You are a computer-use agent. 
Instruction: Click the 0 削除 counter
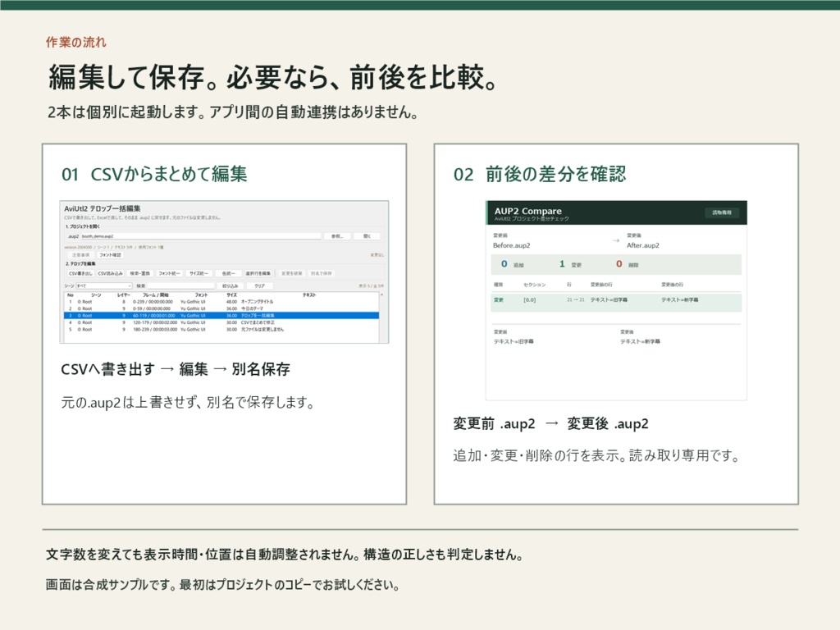[x=628, y=264]
